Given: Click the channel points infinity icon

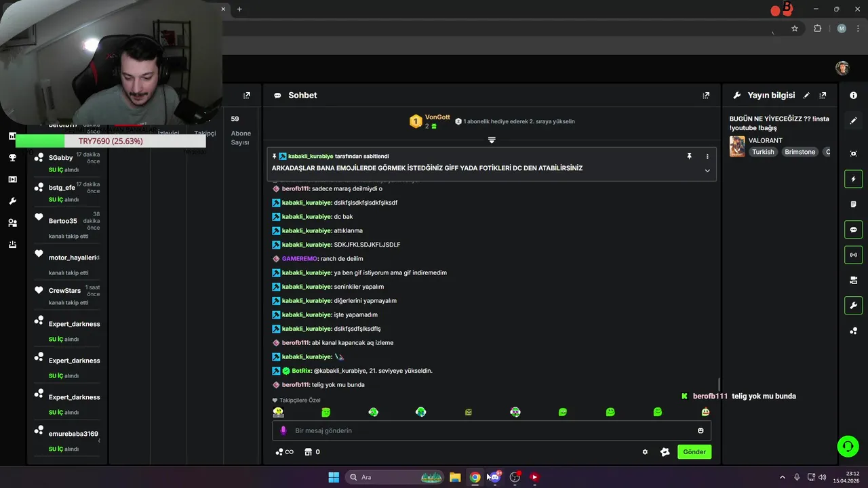Looking at the screenshot, I should click(284, 452).
